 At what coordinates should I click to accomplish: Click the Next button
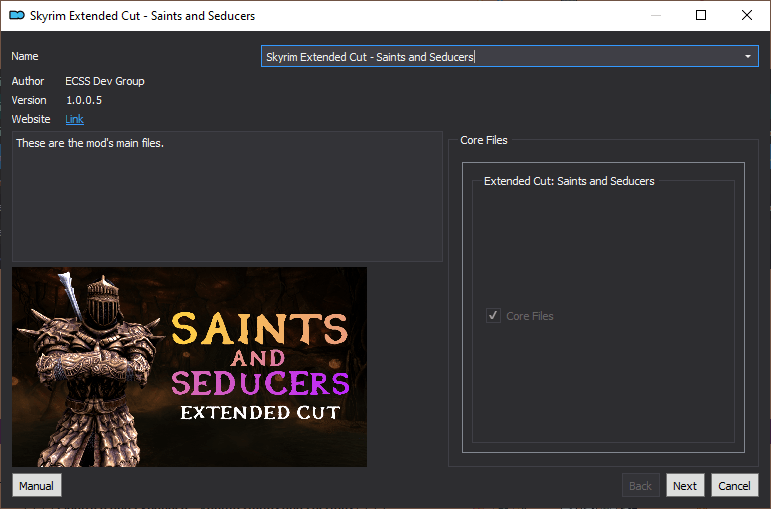[685, 486]
